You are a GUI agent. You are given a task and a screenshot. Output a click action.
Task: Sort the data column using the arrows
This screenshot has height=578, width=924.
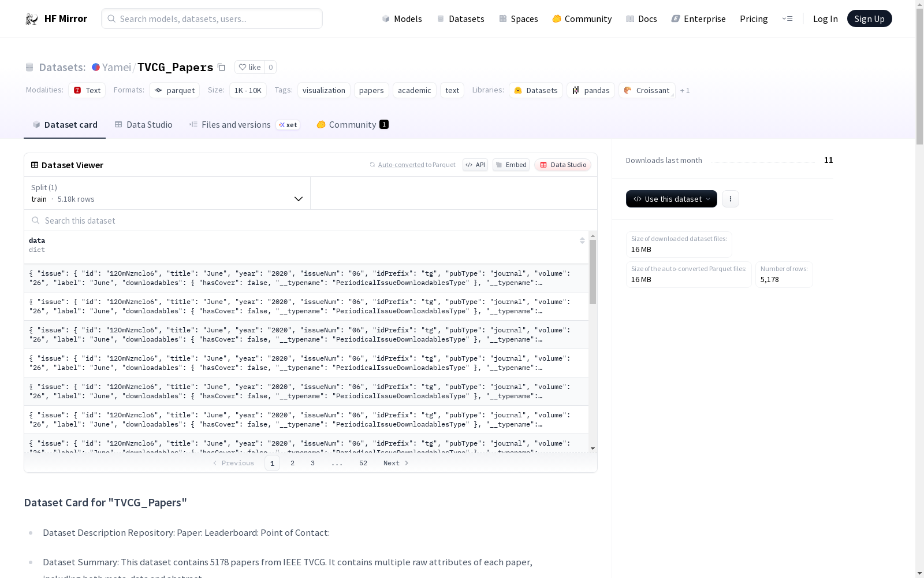tap(582, 240)
